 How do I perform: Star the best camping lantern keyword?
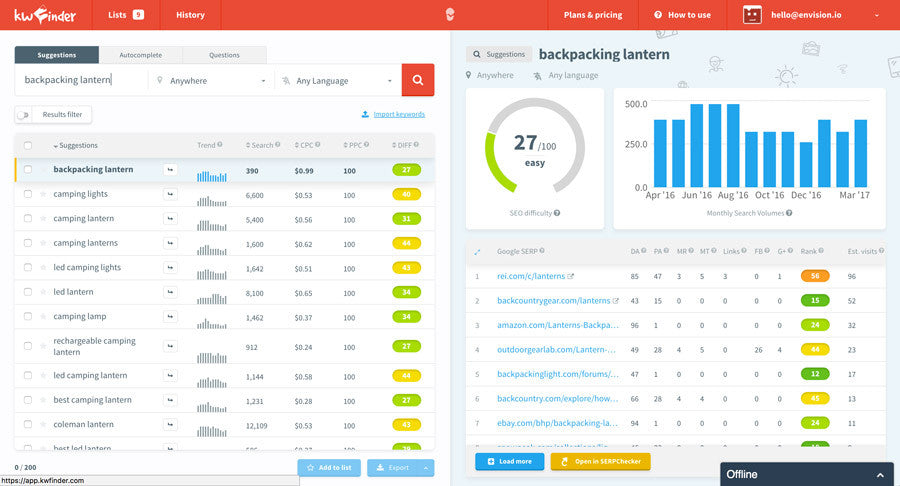(43, 400)
